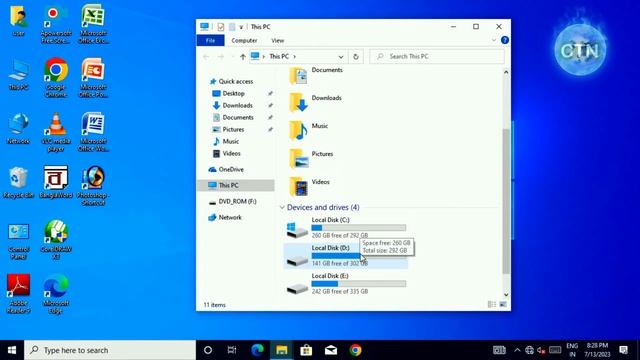
Task: Select Documents in navigation pane
Action: click(233, 118)
